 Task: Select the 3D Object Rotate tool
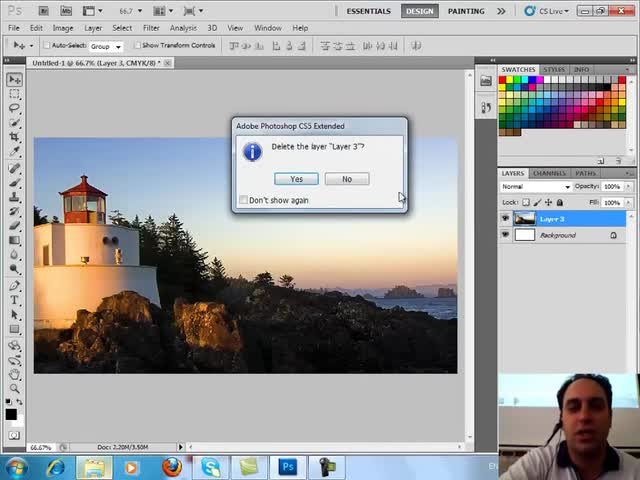pyautogui.click(x=14, y=346)
